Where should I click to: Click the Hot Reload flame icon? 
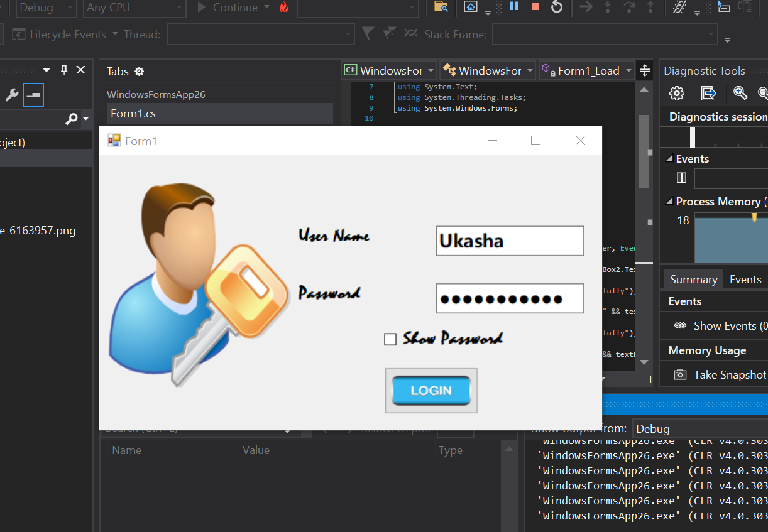coord(283,8)
